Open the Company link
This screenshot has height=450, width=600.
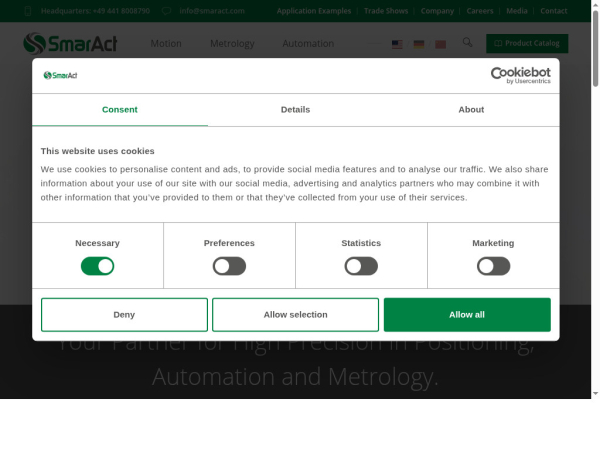437,11
